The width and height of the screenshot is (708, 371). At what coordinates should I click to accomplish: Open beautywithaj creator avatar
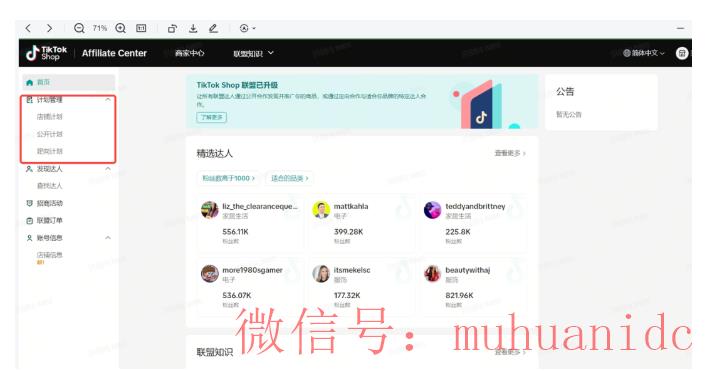tap(433, 274)
